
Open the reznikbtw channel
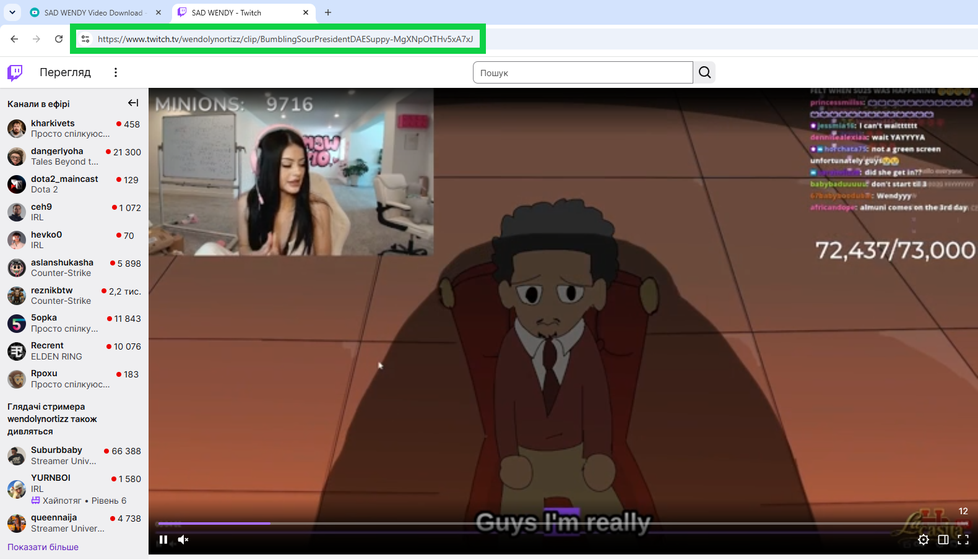(74, 295)
